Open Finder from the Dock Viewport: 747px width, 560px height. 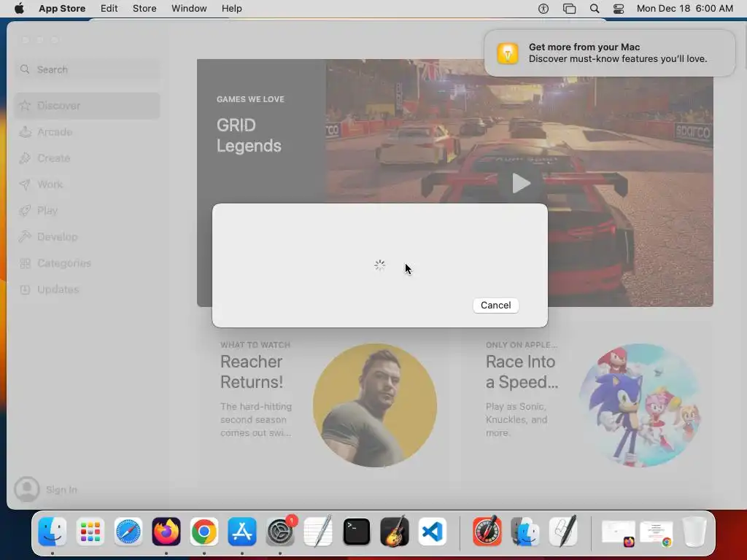[x=53, y=532]
